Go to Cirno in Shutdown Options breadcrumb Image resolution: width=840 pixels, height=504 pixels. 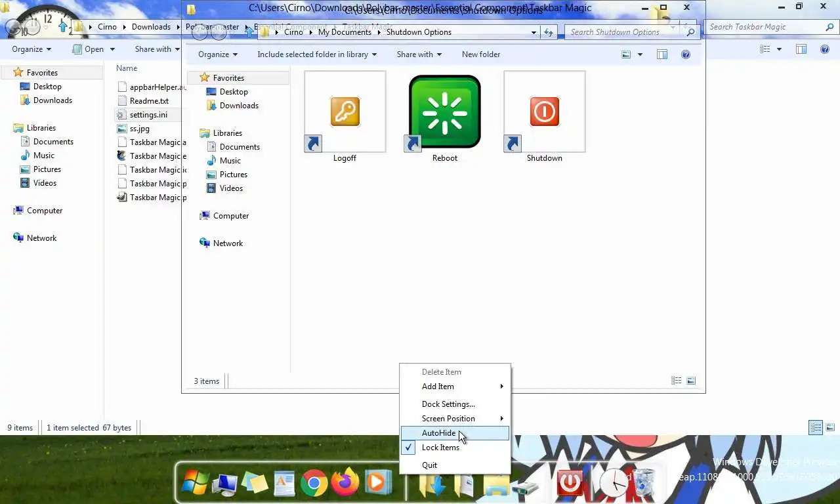click(x=293, y=32)
